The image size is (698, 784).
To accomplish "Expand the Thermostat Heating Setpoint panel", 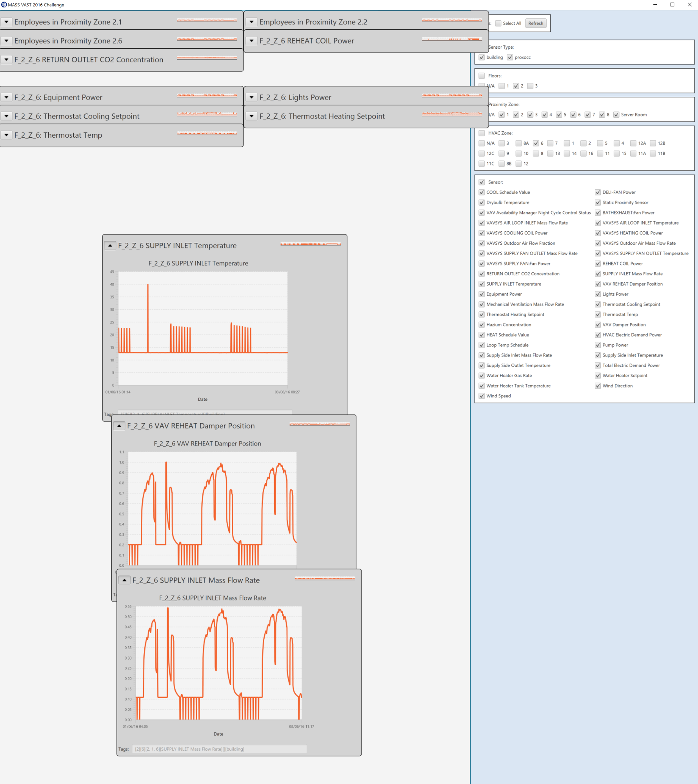I will pos(252,116).
